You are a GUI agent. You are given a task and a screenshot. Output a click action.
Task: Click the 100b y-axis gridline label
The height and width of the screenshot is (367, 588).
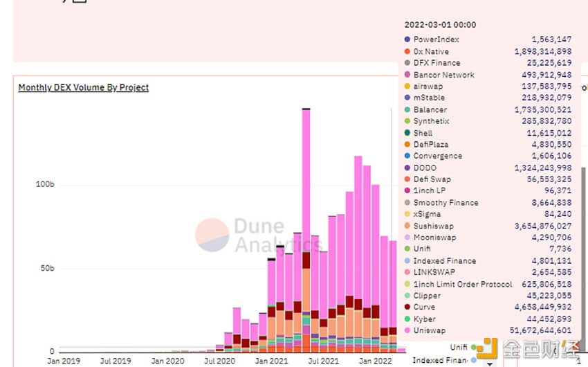45,184
